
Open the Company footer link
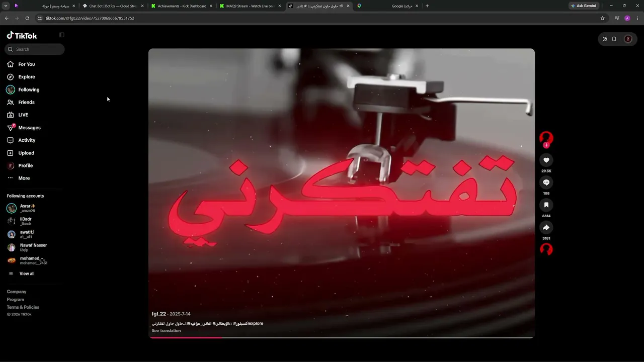click(x=17, y=292)
